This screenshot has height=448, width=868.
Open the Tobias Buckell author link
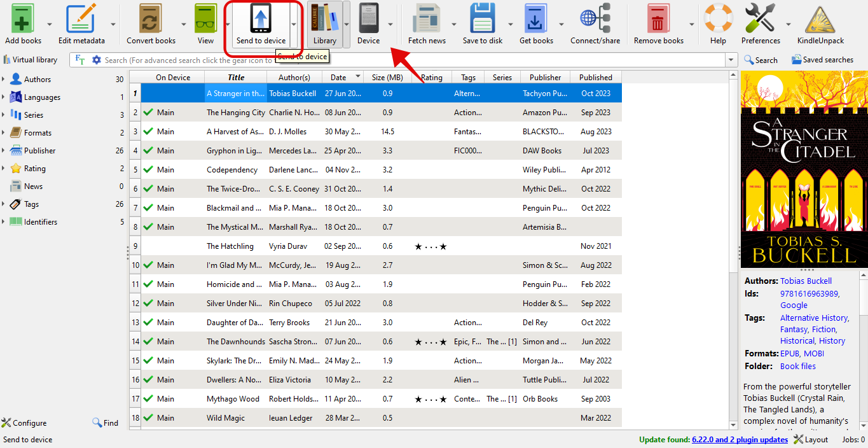tap(806, 281)
